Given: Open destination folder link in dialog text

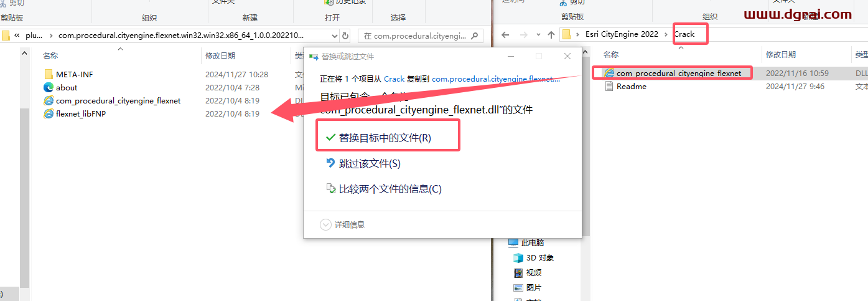Looking at the screenshot, I should [496, 79].
